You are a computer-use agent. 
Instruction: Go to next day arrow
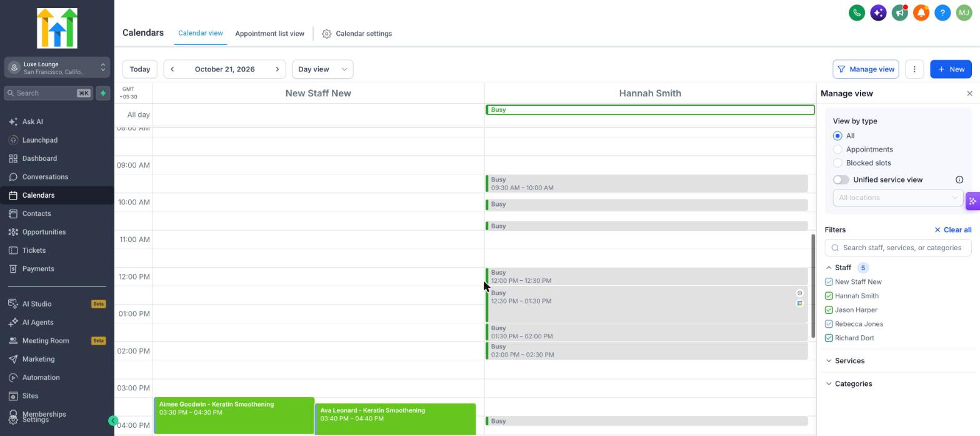point(277,69)
